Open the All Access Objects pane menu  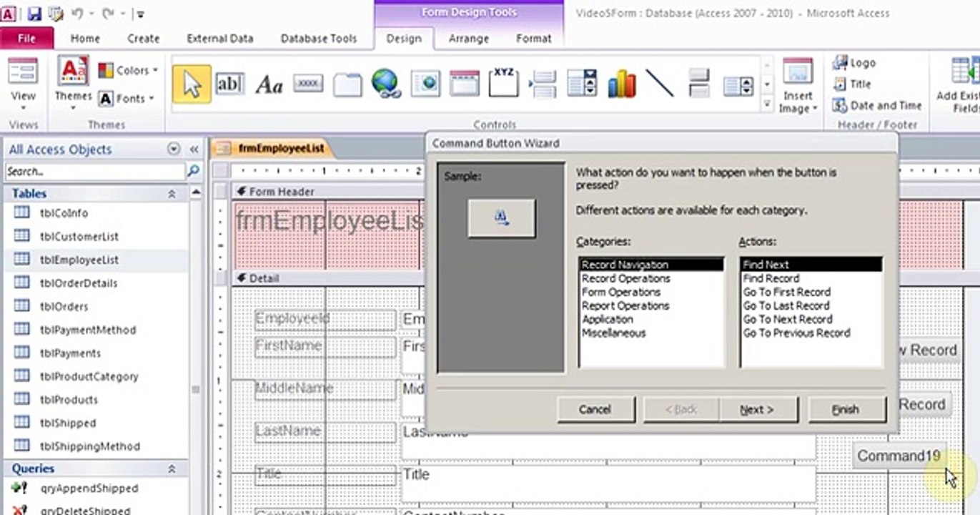[173, 149]
